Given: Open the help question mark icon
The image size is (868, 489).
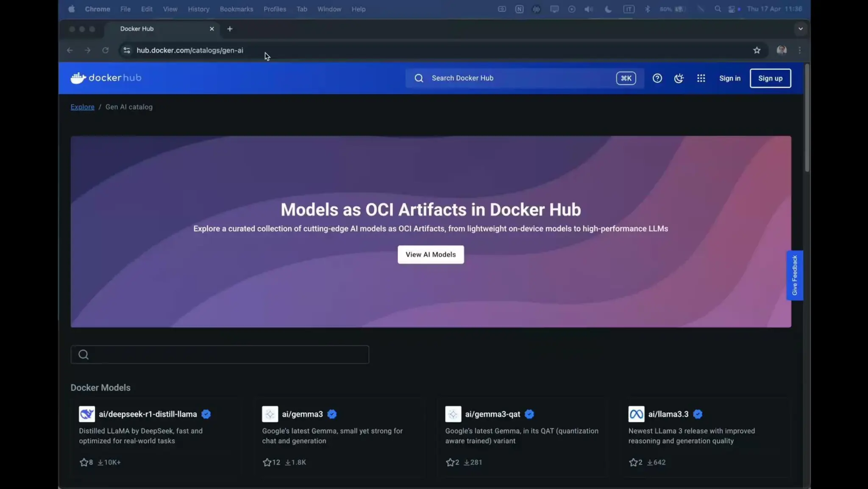Looking at the screenshot, I should click(x=657, y=78).
